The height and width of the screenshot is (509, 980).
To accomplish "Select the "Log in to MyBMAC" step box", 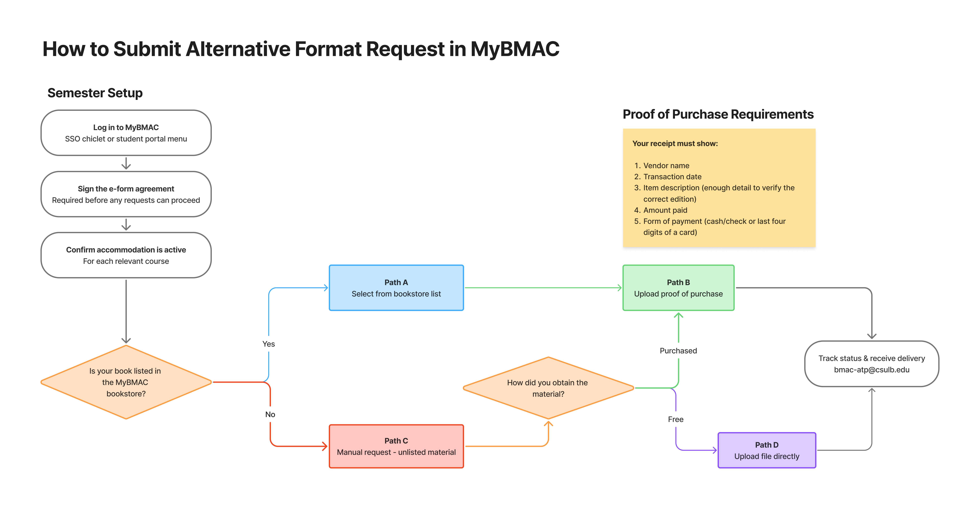I will coord(126,133).
